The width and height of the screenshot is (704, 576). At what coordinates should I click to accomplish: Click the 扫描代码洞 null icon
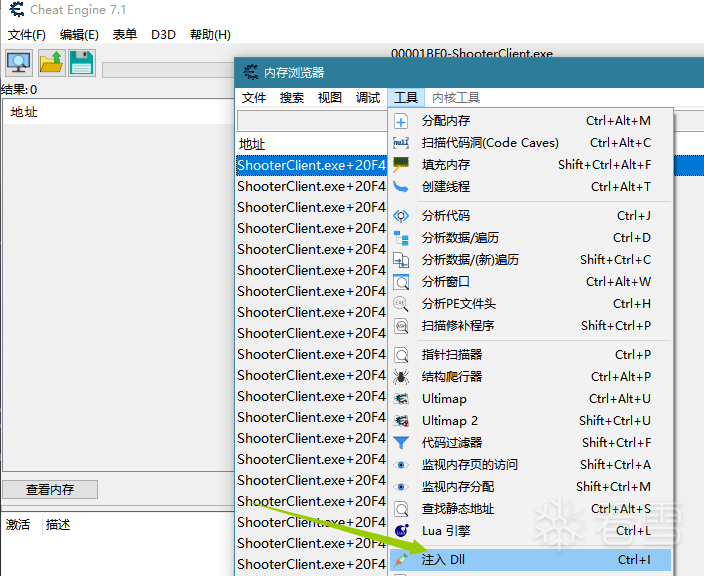(401, 143)
